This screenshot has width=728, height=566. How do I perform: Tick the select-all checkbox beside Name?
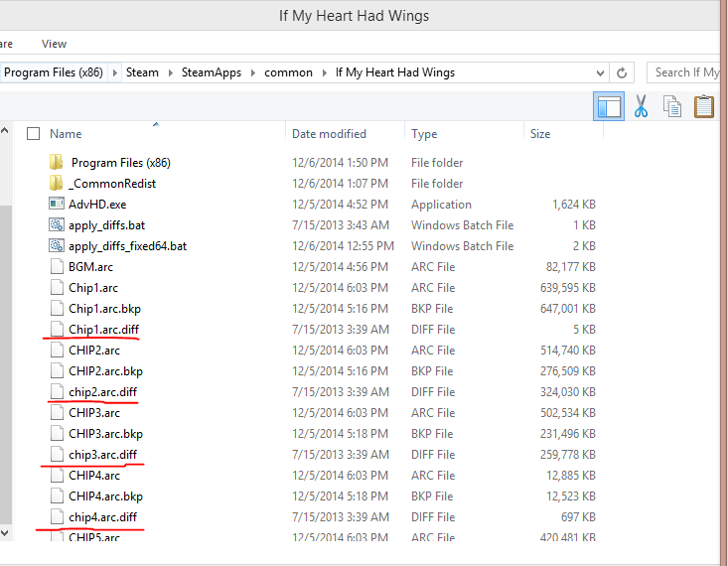point(33,134)
